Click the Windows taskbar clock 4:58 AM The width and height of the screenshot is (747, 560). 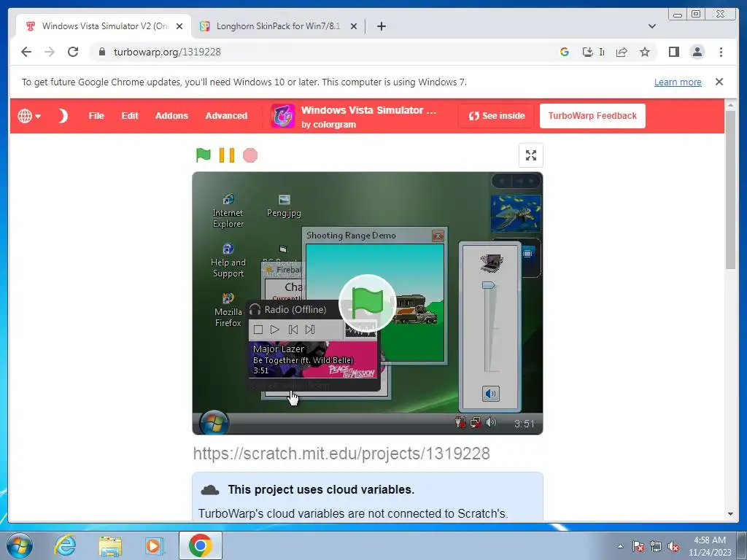(709, 545)
